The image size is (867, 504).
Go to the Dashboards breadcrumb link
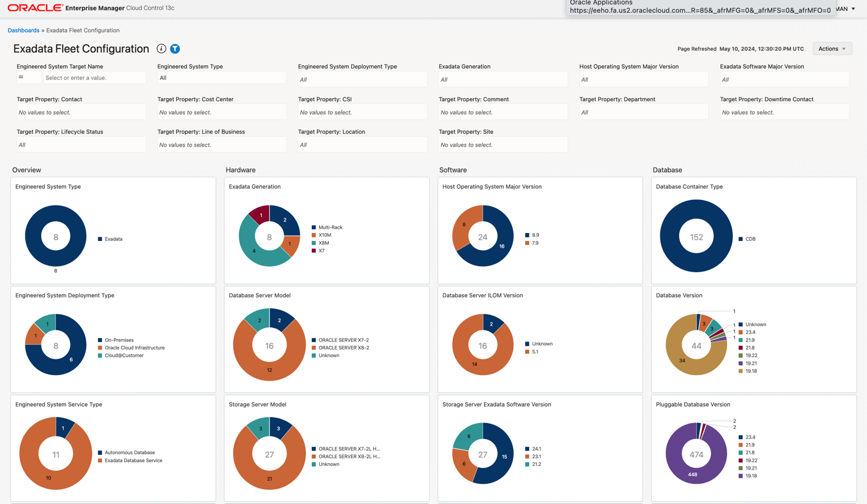coord(23,30)
